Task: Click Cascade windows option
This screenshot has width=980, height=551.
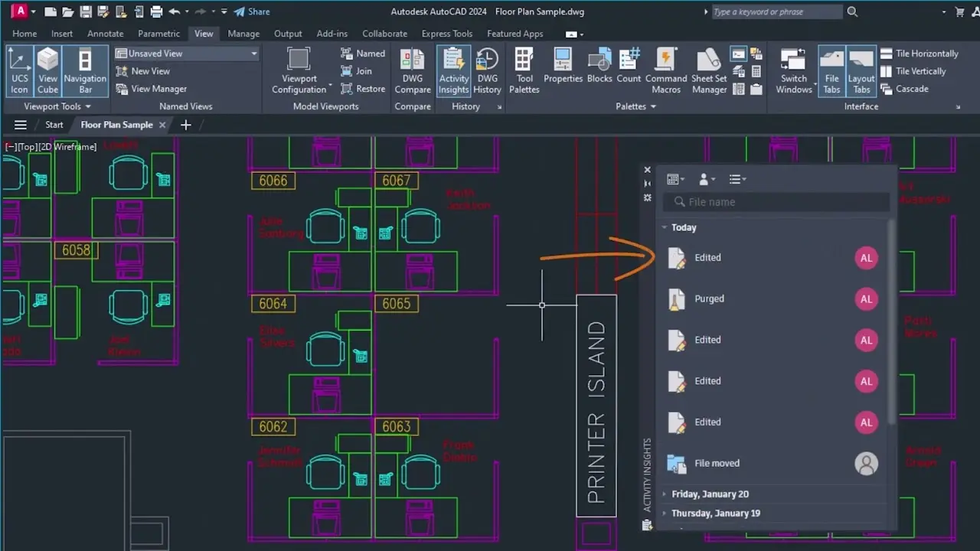Action: click(x=905, y=89)
